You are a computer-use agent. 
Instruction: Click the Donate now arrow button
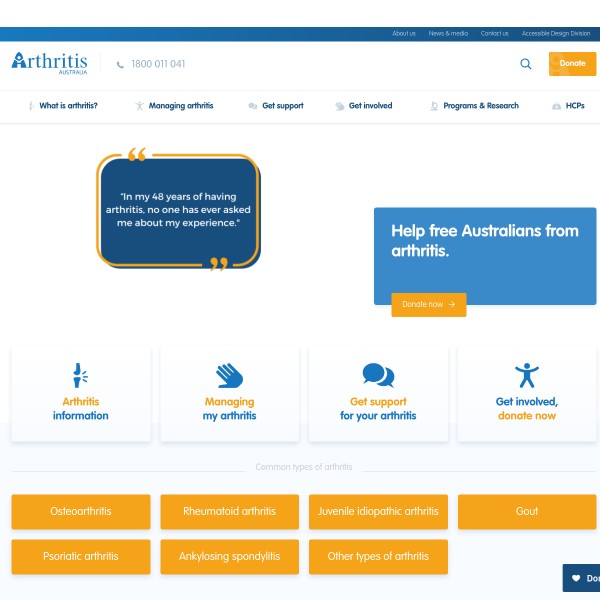click(428, 304)
